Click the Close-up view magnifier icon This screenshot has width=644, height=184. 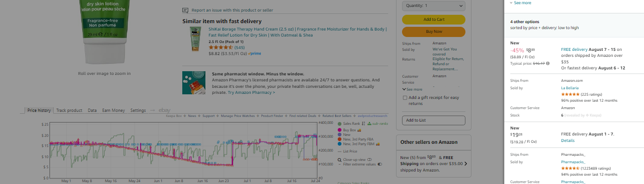click(340, 159)
